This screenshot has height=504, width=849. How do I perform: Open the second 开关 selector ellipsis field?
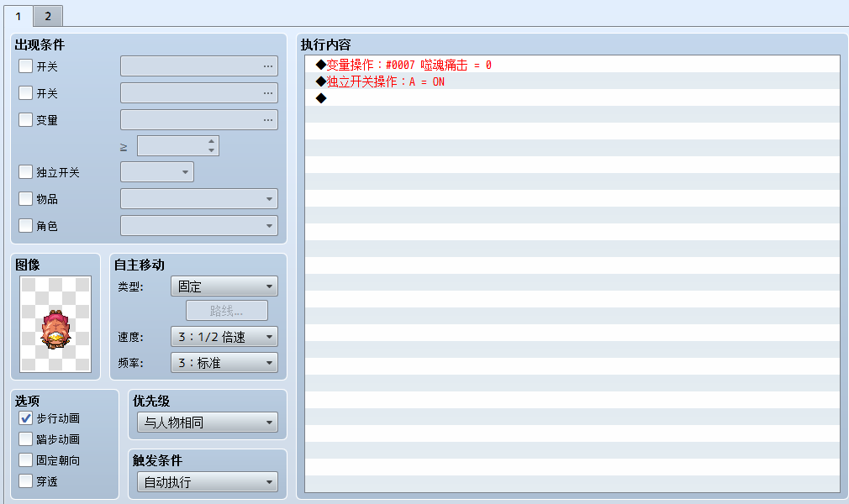pyautogui.click(x=199, y=93)
